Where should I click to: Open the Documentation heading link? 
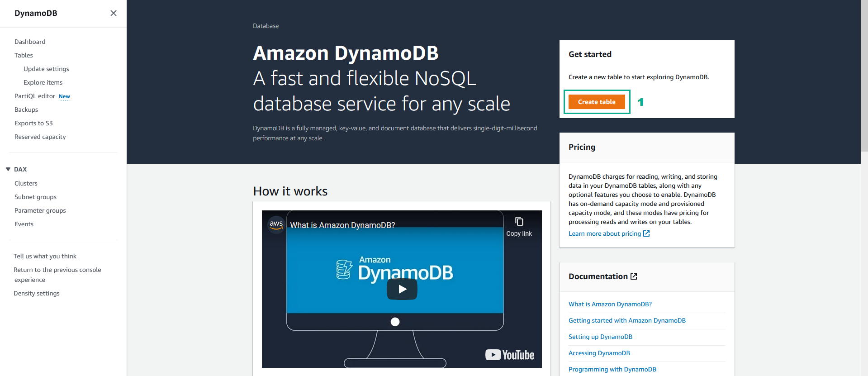(x=598, y=276)
